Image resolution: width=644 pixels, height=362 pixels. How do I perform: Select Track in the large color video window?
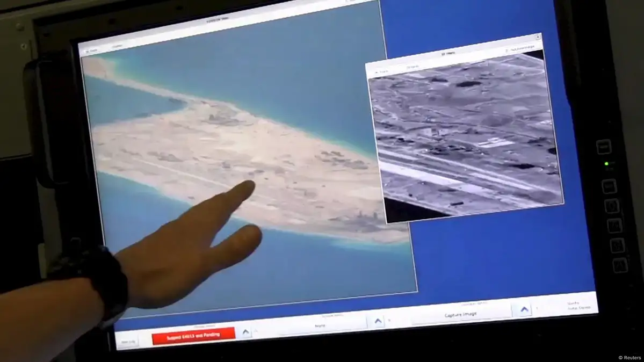(x=93, y=51)
